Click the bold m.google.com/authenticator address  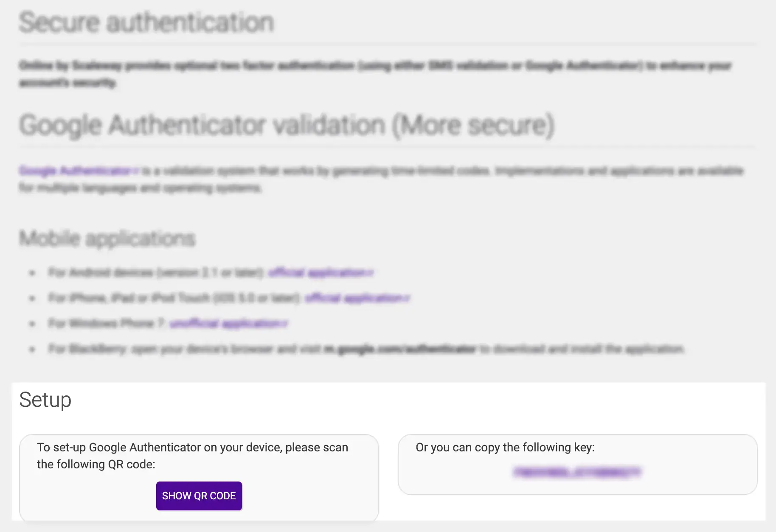pyautogui.click(x=399, y=349)
